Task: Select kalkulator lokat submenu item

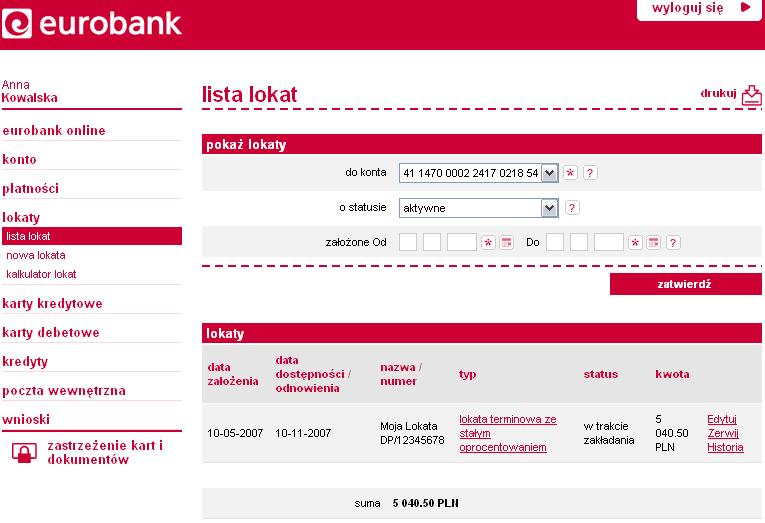Action: pyautogui.click(x=41, y=274)
